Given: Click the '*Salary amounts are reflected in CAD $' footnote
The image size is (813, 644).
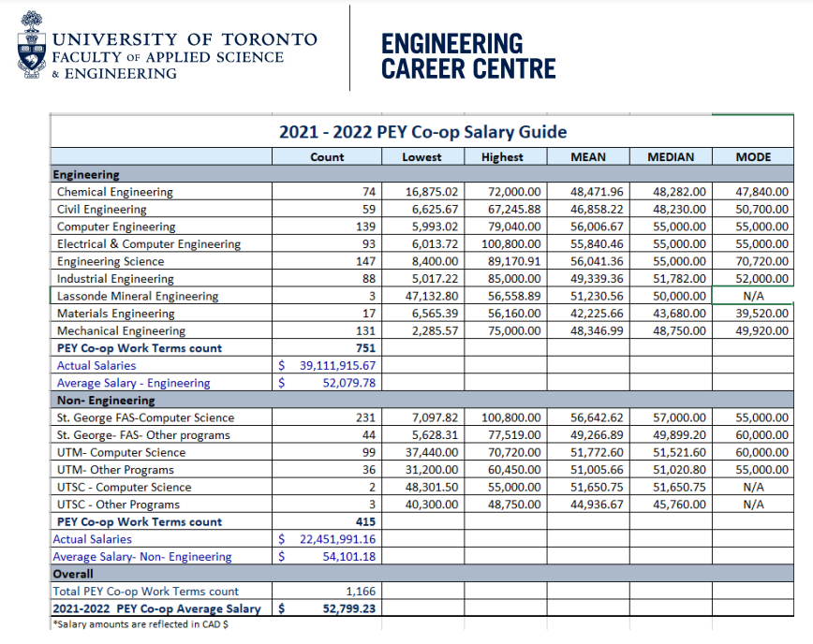Looking at the screenshot, I should click(x=140, y=624).
